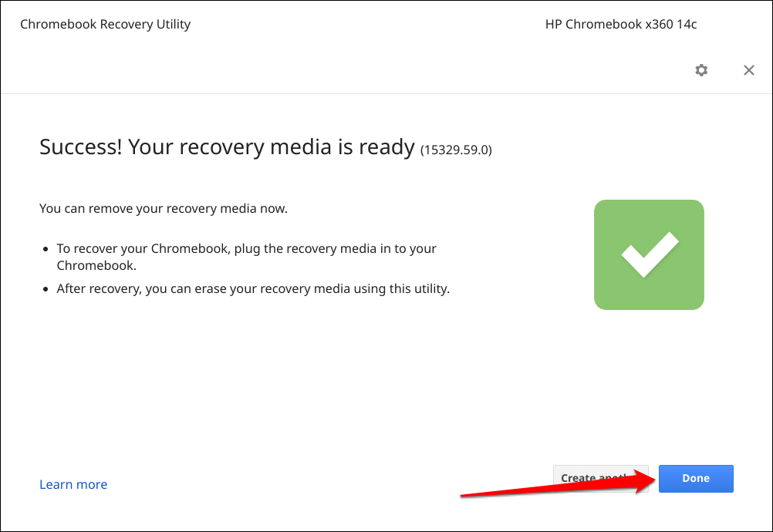
Task: Open the Learn more link
Action: point(73,485)
